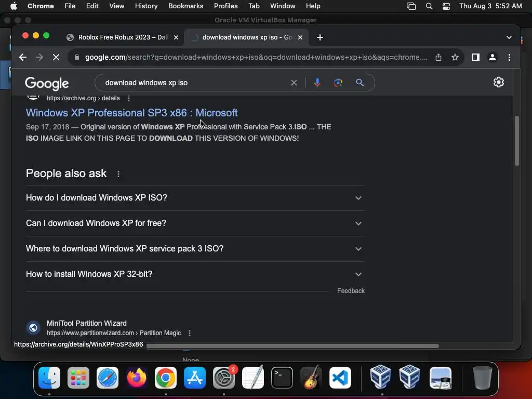The image size is (532, 399).
Task: Open the MiniTool Partition Wizard result
Action: coord(87,323)
